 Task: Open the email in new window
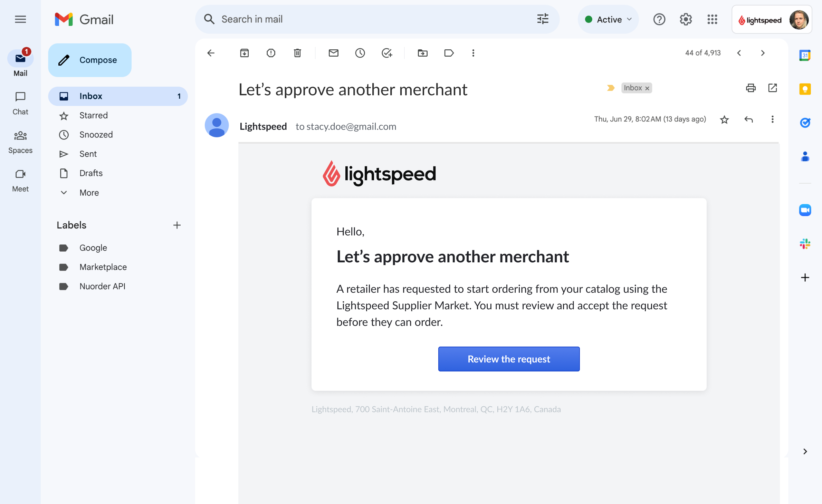773,88
